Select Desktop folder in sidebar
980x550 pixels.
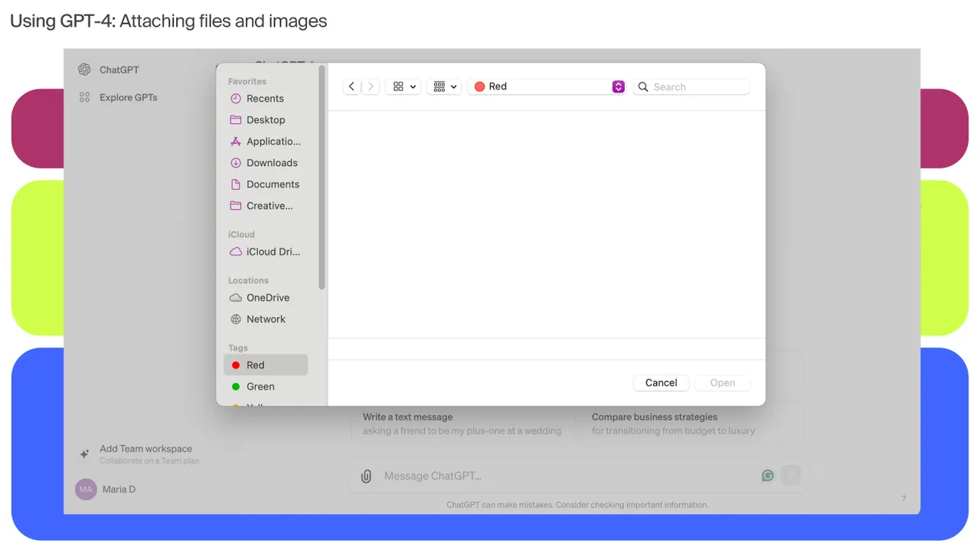point(266,120)
